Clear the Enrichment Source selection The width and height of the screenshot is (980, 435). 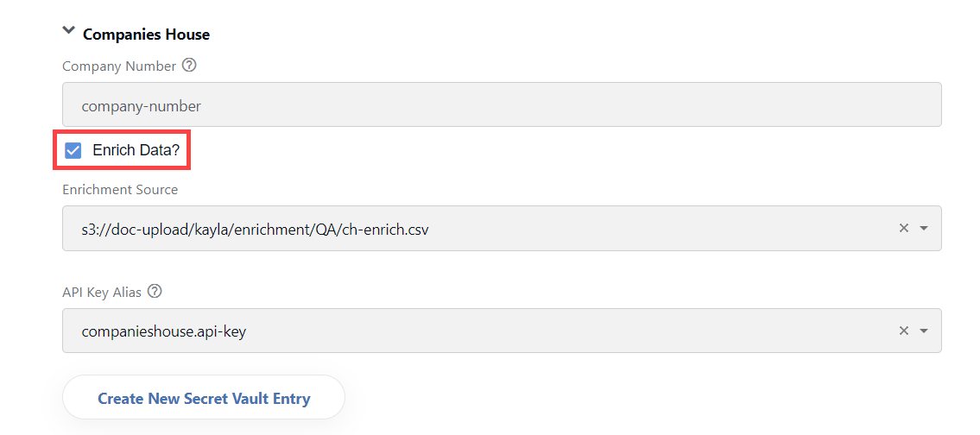tap(903, 228)
